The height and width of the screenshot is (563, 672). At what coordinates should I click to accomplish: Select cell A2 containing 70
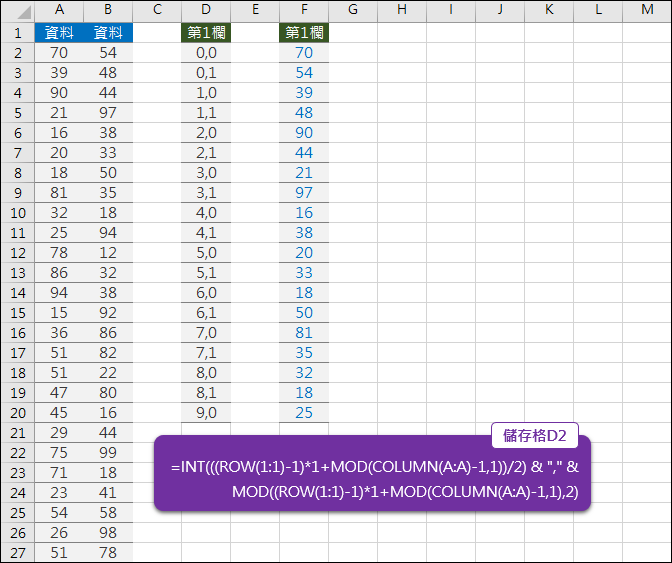[x=59, y=53]
